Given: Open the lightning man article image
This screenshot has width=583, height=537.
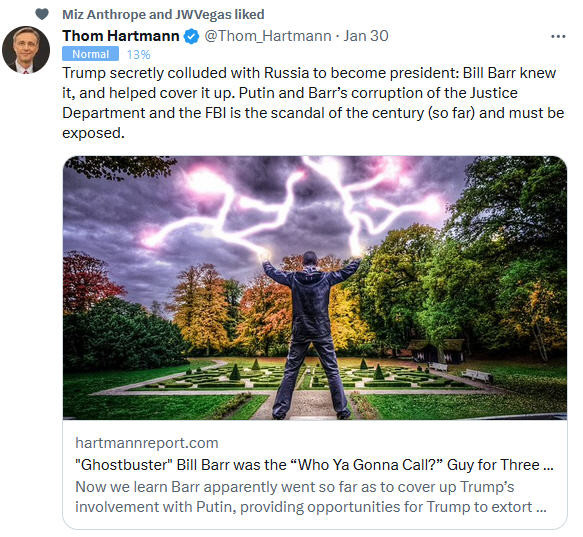Looking at the screenshot, I should point(315,288).
